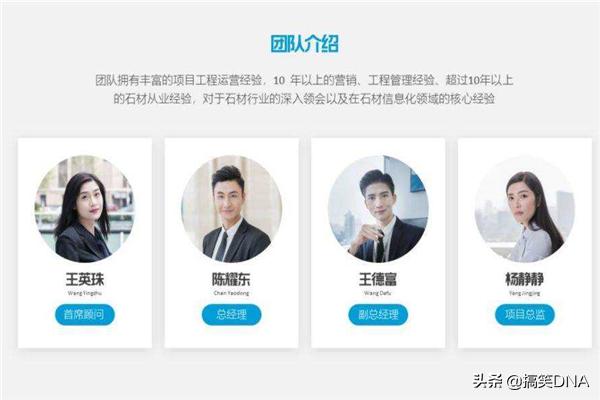Image resolution: width=600 pixels, height=400 pixels.
Task: Select the name 杨静静
Action: (525, 279)
